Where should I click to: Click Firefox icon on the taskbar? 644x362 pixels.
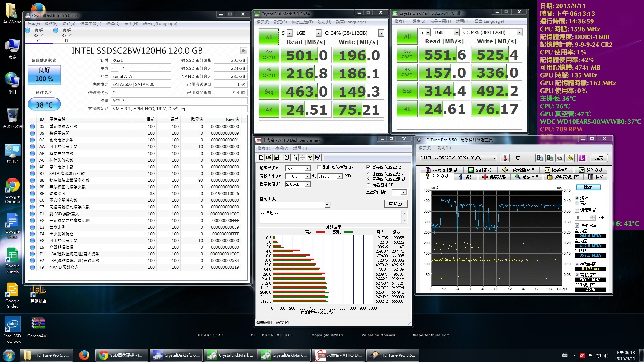click(x=84, y=355)
